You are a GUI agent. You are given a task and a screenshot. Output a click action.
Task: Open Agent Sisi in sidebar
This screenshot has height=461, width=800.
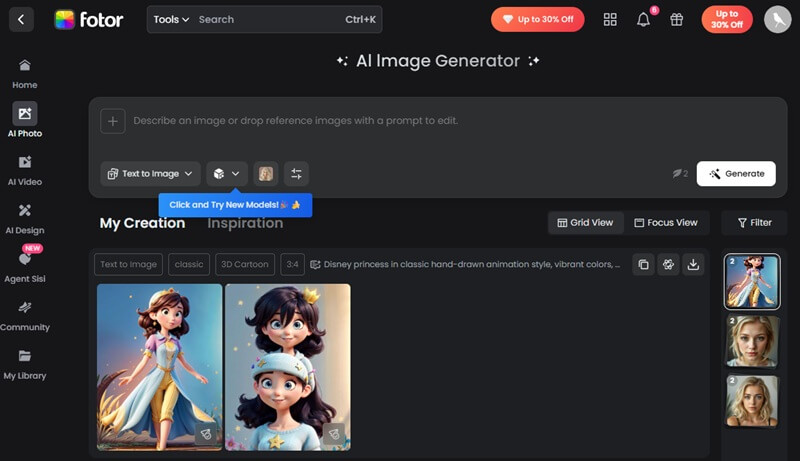tap(24, 268)
